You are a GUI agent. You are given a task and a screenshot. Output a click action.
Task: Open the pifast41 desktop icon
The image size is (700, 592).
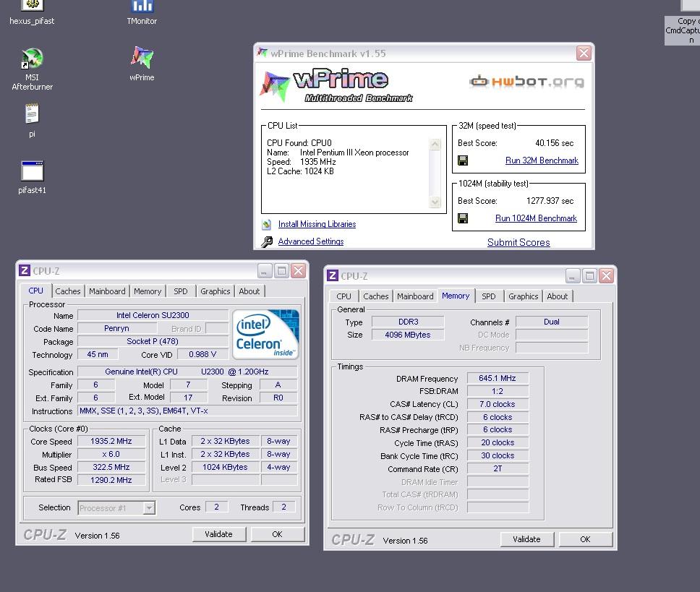click(32, 171)
